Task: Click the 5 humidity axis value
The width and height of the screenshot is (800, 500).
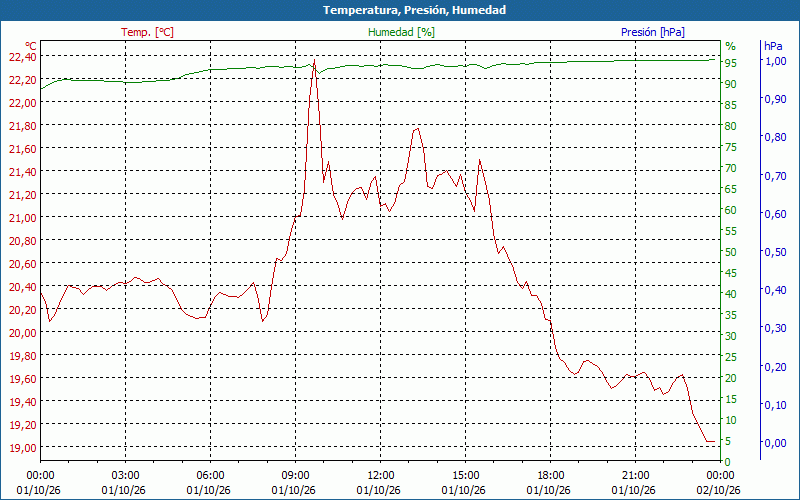Action: point(728,441)
